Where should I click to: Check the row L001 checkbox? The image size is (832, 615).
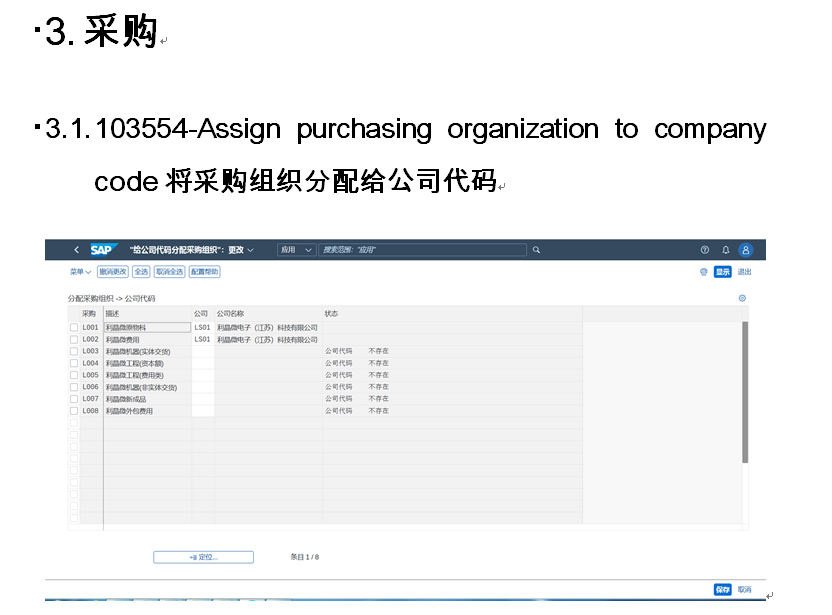tap(74, 327)
